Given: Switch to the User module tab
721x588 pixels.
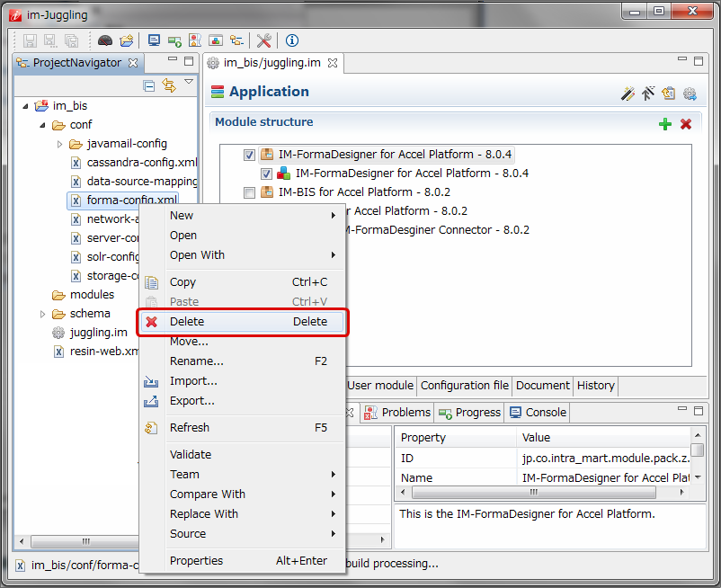Looking at the screenshot, I should (x=380, y=386).
